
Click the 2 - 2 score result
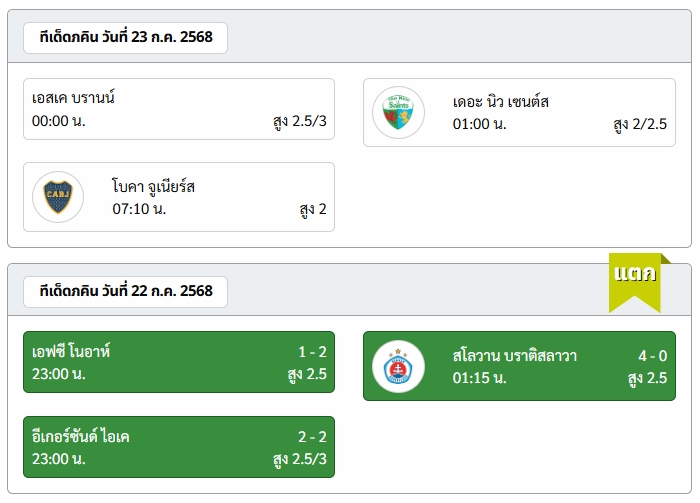pyautogui.click(x=312, y=437)
